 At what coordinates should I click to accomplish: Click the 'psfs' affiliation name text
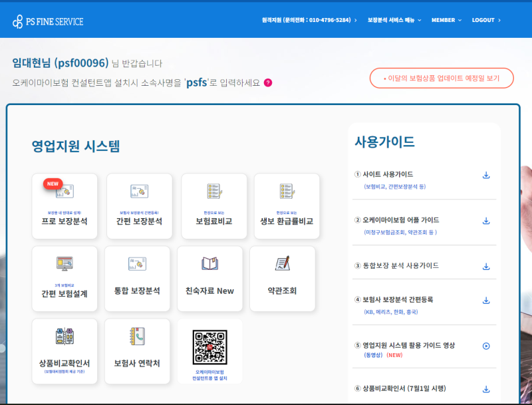(x=197, y=82)
